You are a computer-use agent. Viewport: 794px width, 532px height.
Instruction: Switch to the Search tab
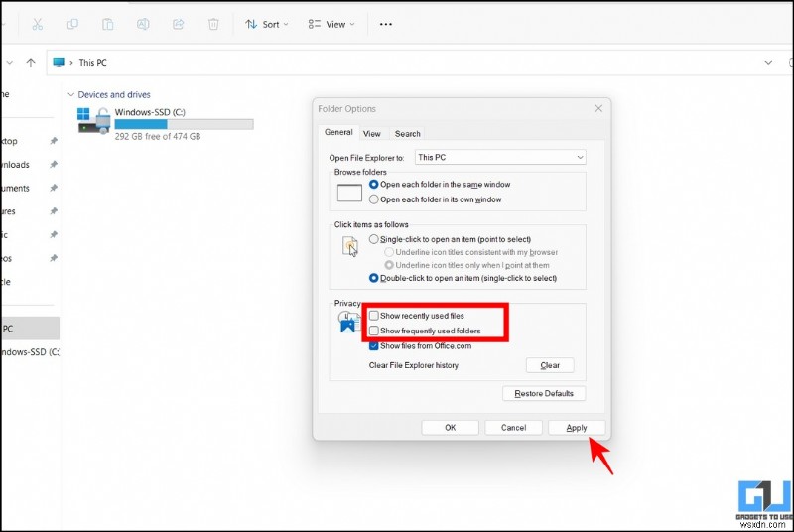(x=408, y=134)
